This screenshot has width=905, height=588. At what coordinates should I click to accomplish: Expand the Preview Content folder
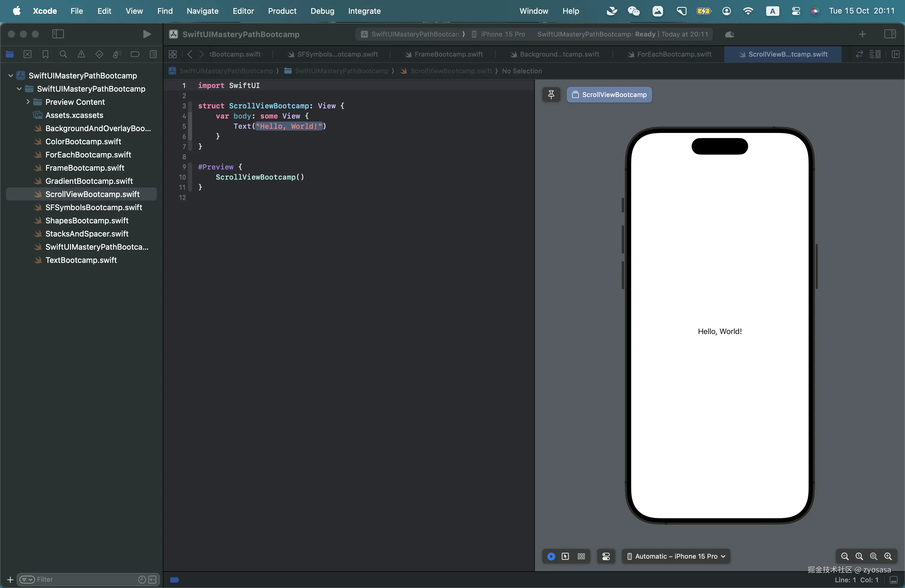coord(28,102)
